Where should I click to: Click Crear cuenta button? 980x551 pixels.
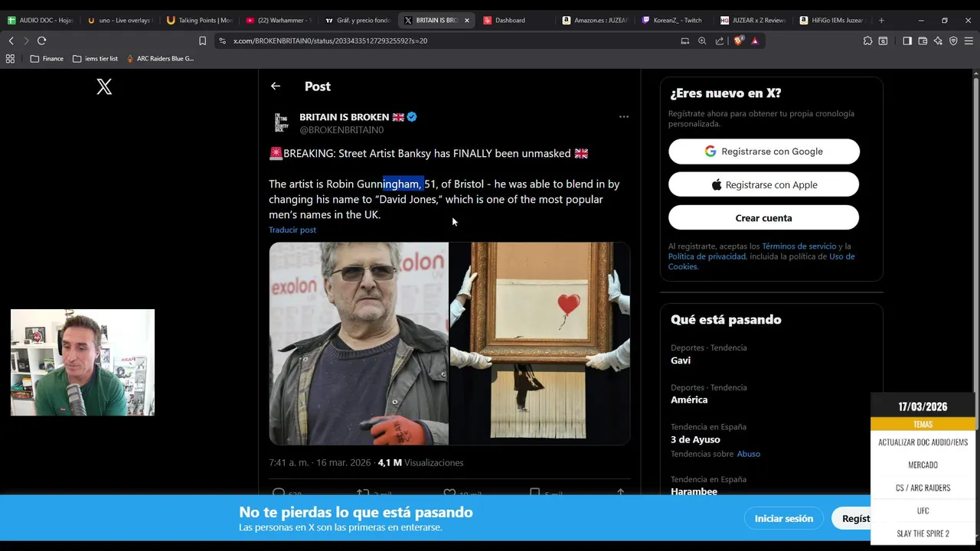[x=764, y=218]
